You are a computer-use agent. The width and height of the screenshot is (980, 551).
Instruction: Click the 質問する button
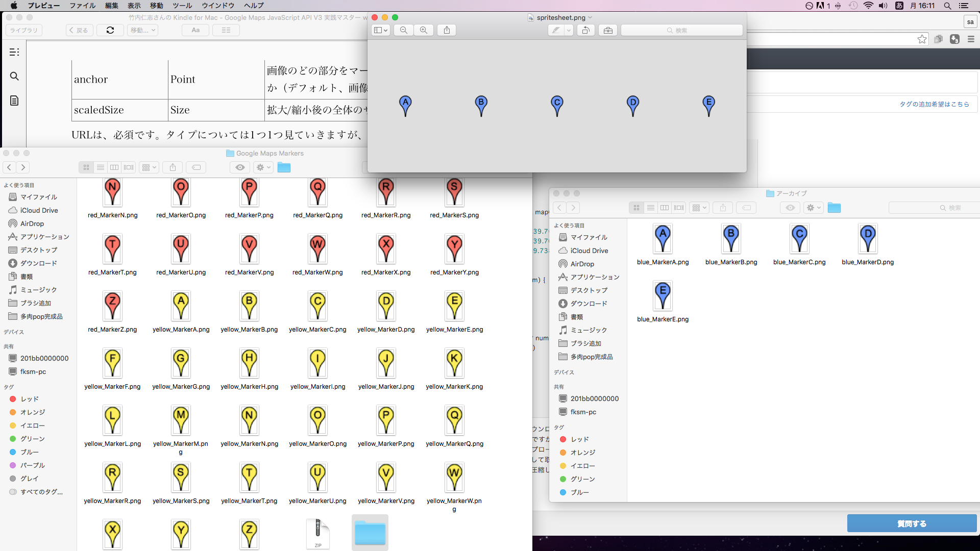tap(912, 523)
